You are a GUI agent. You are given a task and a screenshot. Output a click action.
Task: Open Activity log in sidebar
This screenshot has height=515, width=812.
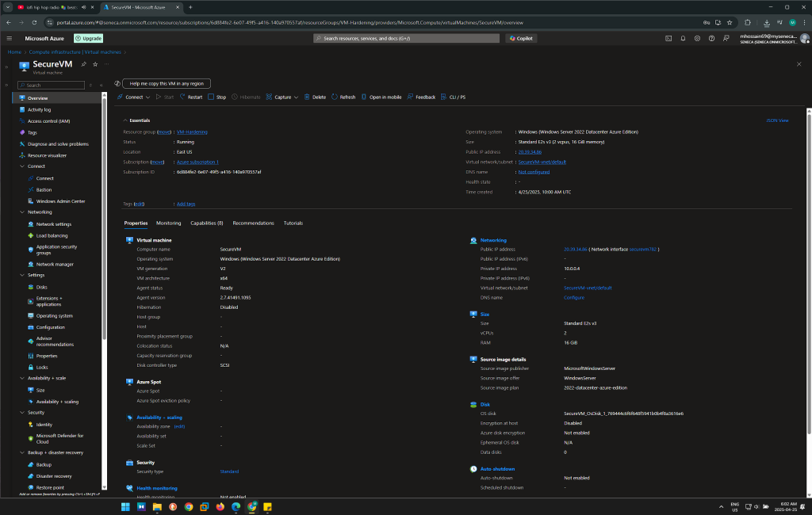[x=40, y=109]
